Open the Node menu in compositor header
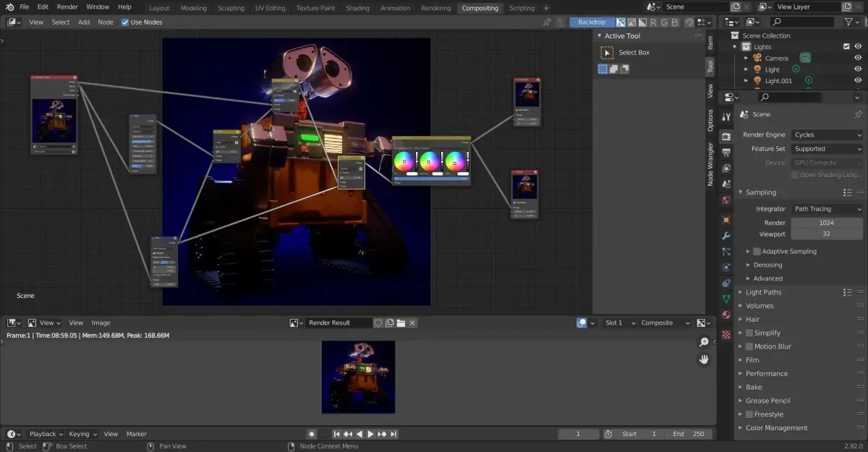 tap(106, 22)
